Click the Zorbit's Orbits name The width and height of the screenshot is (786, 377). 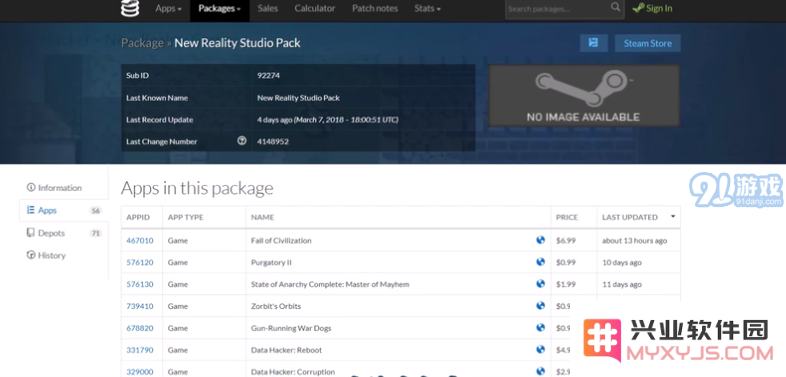[x=276, y=306]
